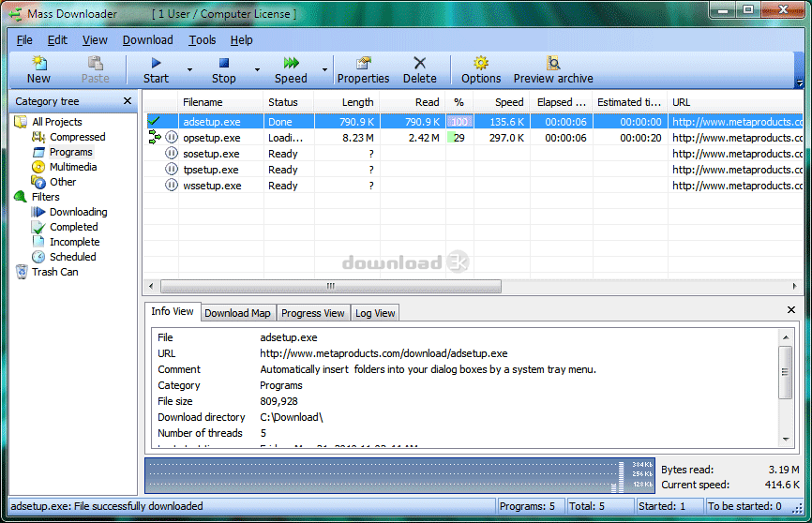Open the File menu

[x=24, y=40]
